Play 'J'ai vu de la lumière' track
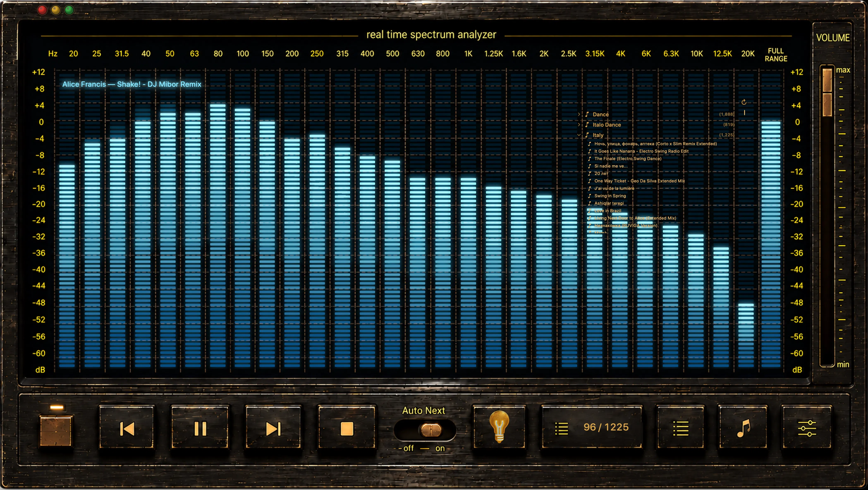The width and height of the screenshot is (868, 490). coord(614,188)
